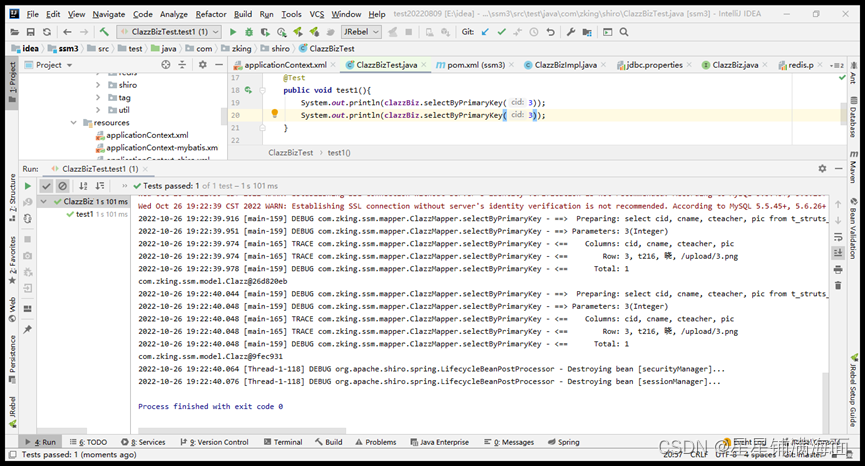This screenshot has width=865, height=466.
Task: Expand hidden toolbar chevron before Tests passed
Action: (x=125, y=186)
